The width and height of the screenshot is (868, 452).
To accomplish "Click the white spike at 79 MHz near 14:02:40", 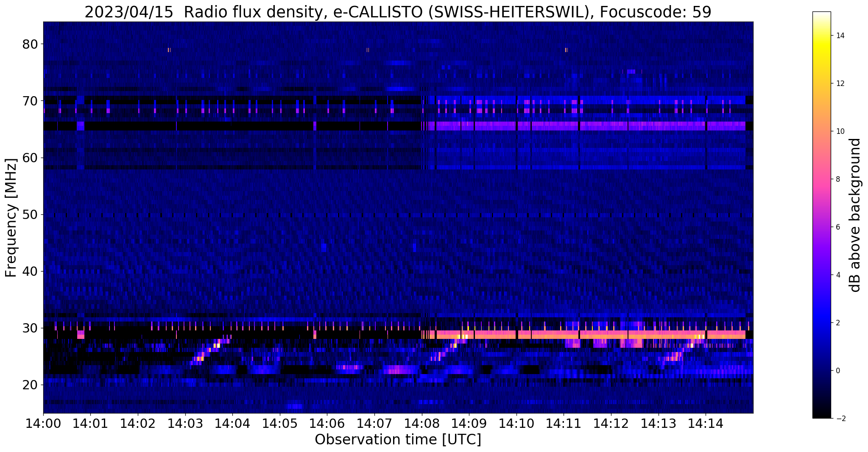I will tap(169, 50).
